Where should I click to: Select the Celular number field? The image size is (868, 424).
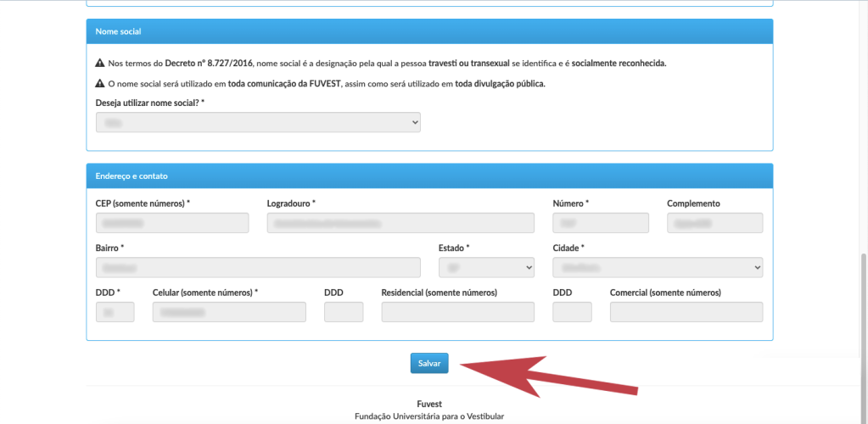coord(229,312)
